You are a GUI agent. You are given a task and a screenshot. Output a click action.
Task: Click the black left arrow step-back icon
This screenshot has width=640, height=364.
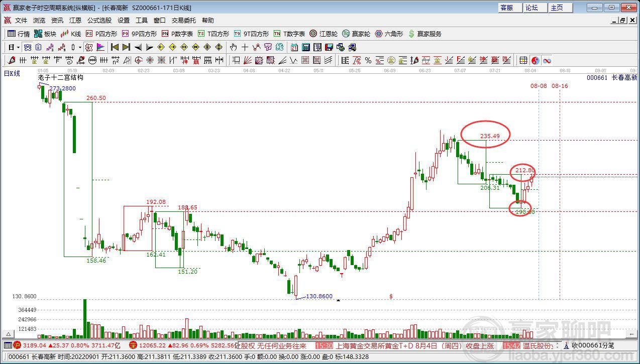(x=138, y=47)
